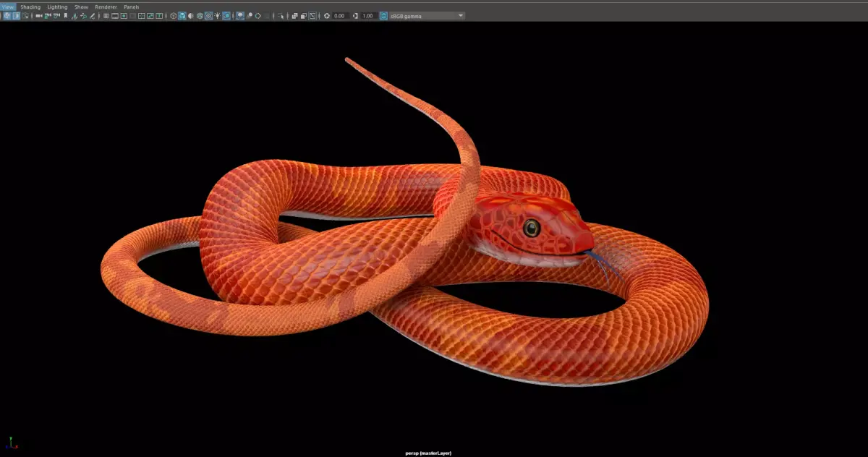Open the Show menu
Viewport: 868px width, 457px height.
pyautogui.click(x=81, y=7)
